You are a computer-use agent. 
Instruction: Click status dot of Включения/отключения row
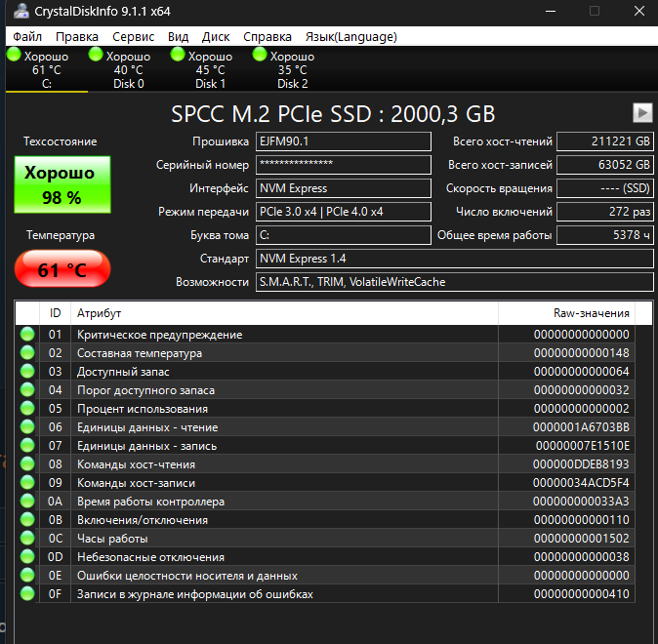click(27, 519)
